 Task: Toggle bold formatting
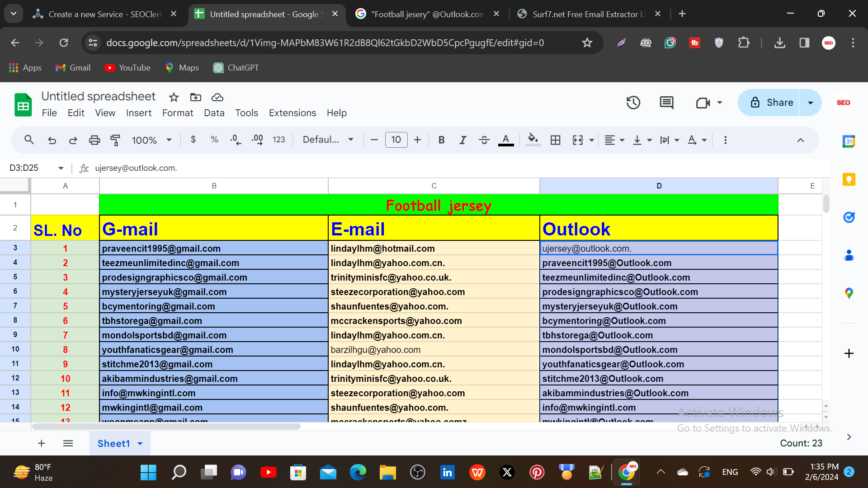(441, 140)
